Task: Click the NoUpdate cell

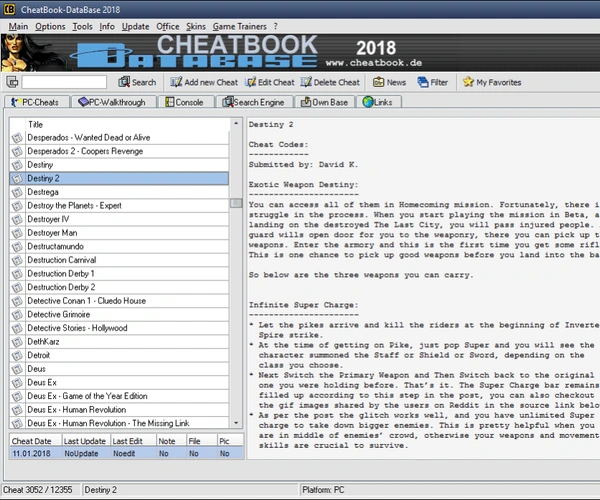Action: point(86,453)
